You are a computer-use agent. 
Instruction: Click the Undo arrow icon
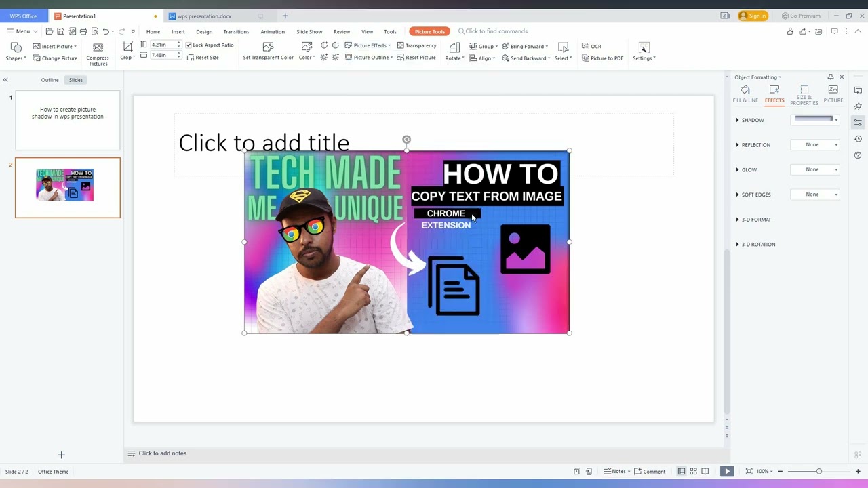[x=106, y=31]
